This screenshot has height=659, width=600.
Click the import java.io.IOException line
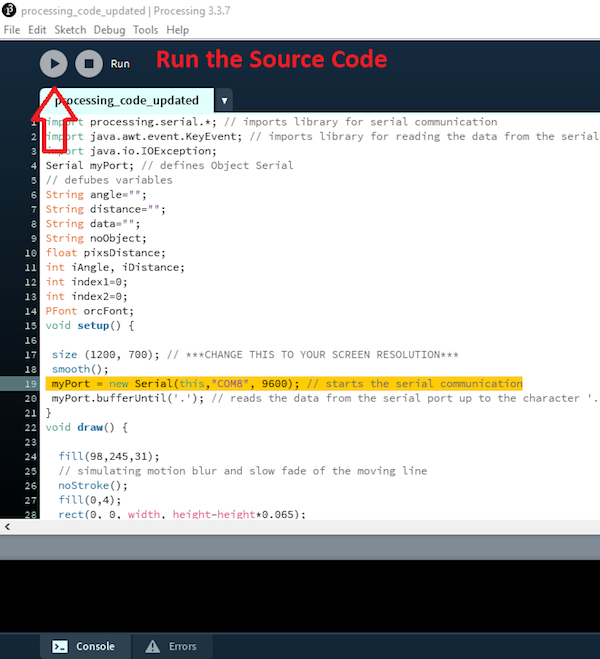(131, 151)
